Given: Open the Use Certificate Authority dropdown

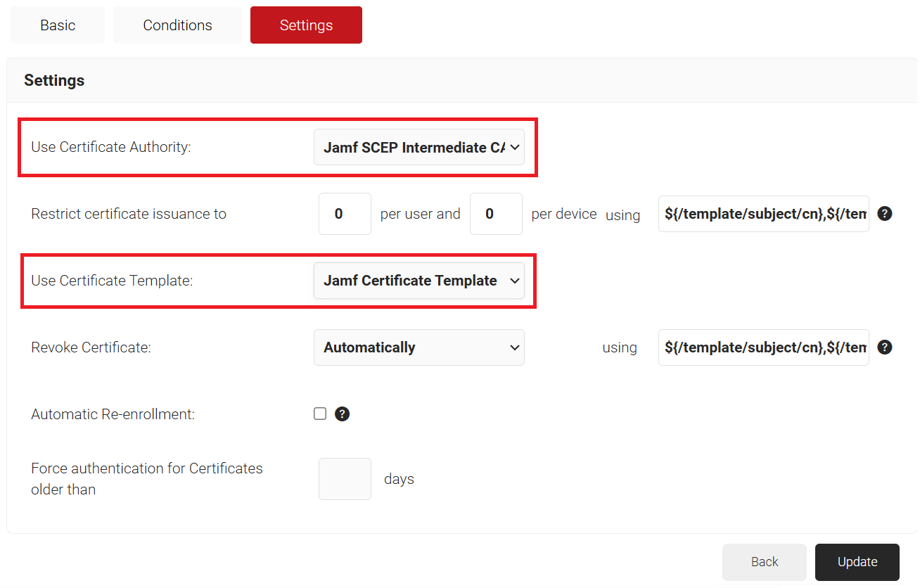Looking at the screenshot, I should pos(419,148).
